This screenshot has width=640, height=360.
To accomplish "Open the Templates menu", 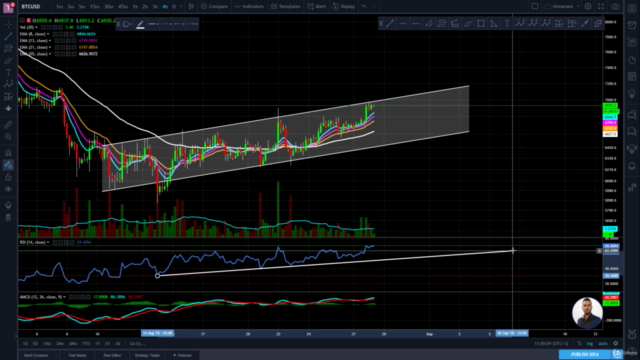I will coord(286,7).
